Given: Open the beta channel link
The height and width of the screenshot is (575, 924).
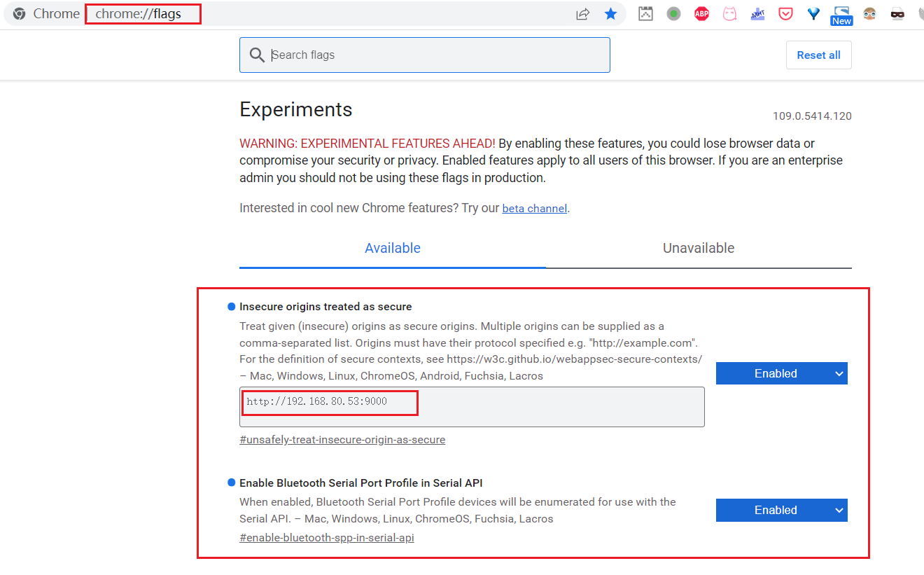Looking at the screenshot, I should coord(534,208).
